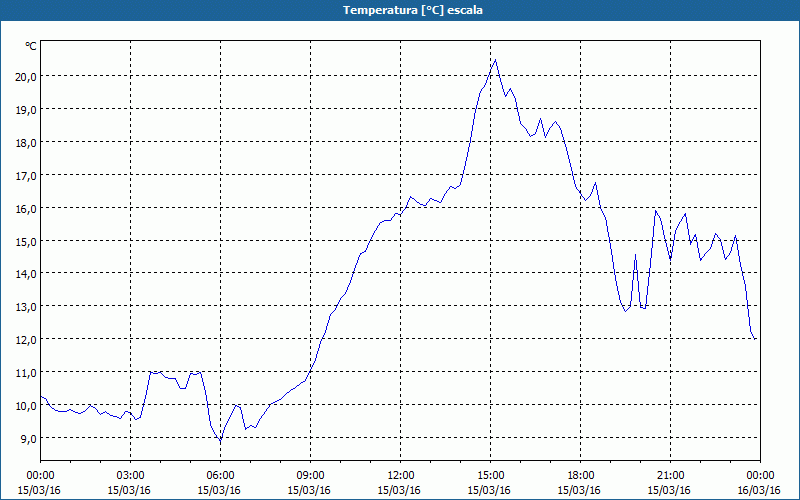Click the °C unit label
Viewport: 800px width, 500px height.
coord(31,46)
